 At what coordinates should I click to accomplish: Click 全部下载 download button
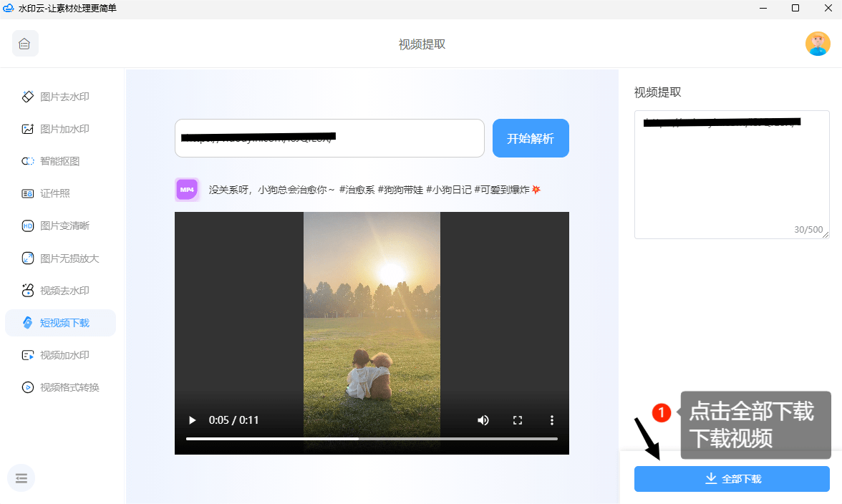(732, 479)
